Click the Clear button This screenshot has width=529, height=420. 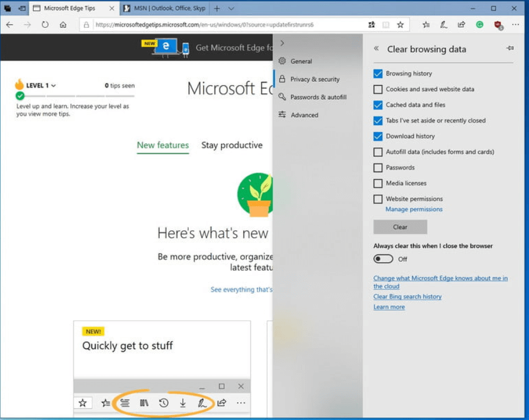click(400, 227)
